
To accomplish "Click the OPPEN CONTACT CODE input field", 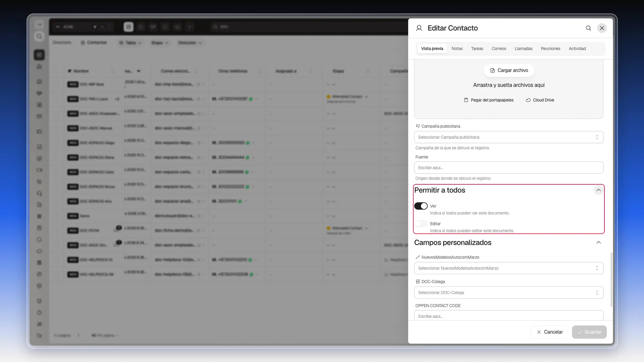I will 508,316.
